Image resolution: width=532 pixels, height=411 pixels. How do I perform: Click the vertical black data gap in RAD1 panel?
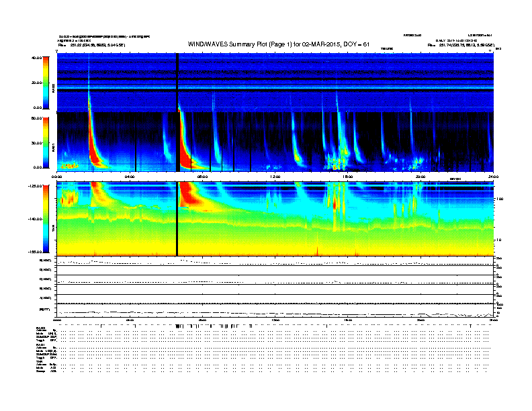coord(177,141)
